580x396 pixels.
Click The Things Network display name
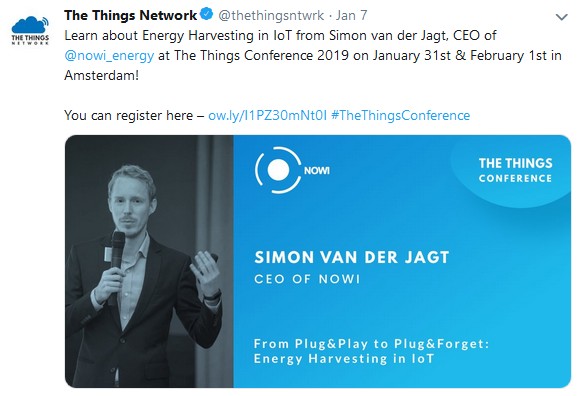(x=130, y=15)
